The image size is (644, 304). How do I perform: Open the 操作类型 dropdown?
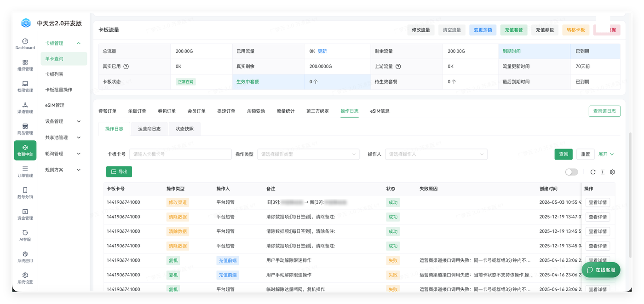point(308,154)
